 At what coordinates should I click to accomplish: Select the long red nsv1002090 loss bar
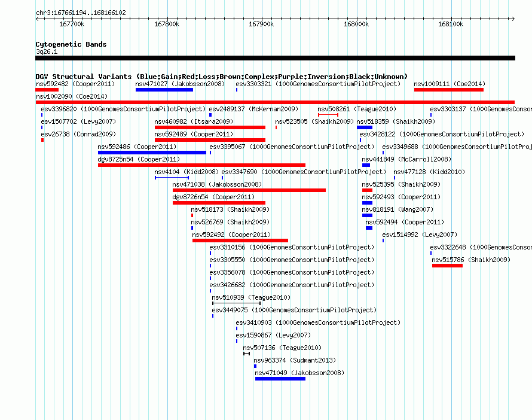pyautogui.click(x=275, y=102)
